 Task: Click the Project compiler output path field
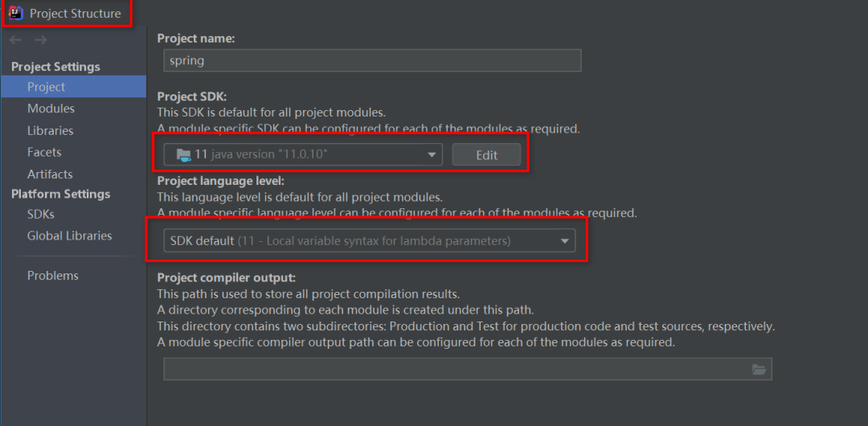click(x=455, y=369)
